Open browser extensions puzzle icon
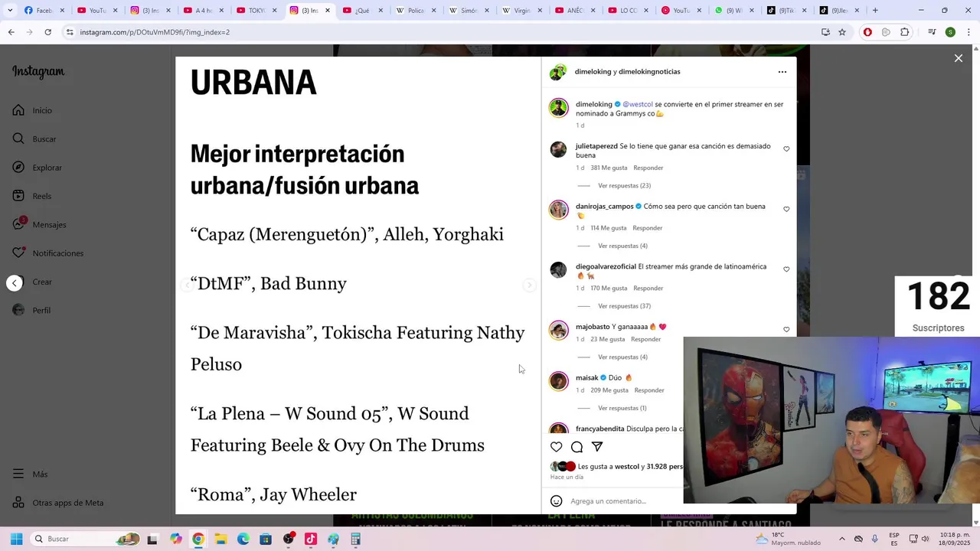This screenshot has height=551, width=980. click(x=905, y=32)
